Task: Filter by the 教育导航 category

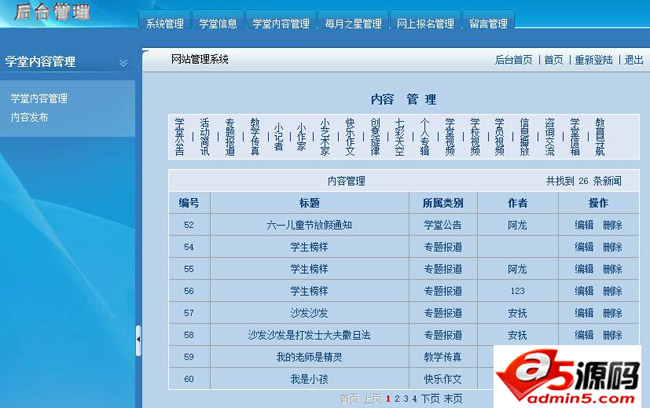Action: coord(600,137)
